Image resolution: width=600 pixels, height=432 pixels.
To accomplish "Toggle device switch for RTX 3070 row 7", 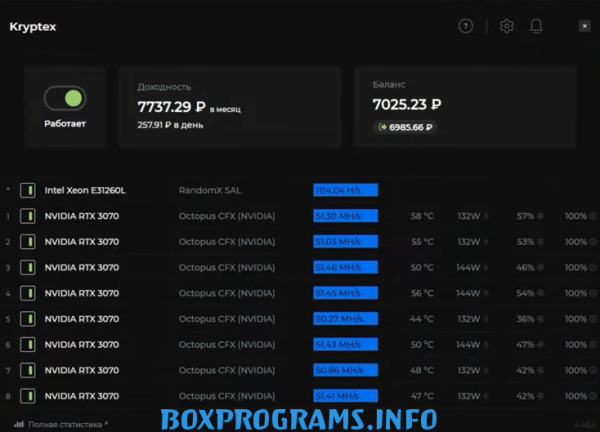I will pyautogui.click(x=28, y=370).
